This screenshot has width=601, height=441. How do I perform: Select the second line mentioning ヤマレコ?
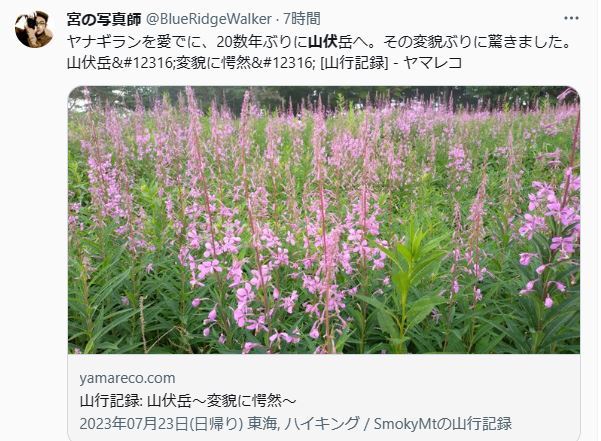pyautogui.click(x=264, y=62)
